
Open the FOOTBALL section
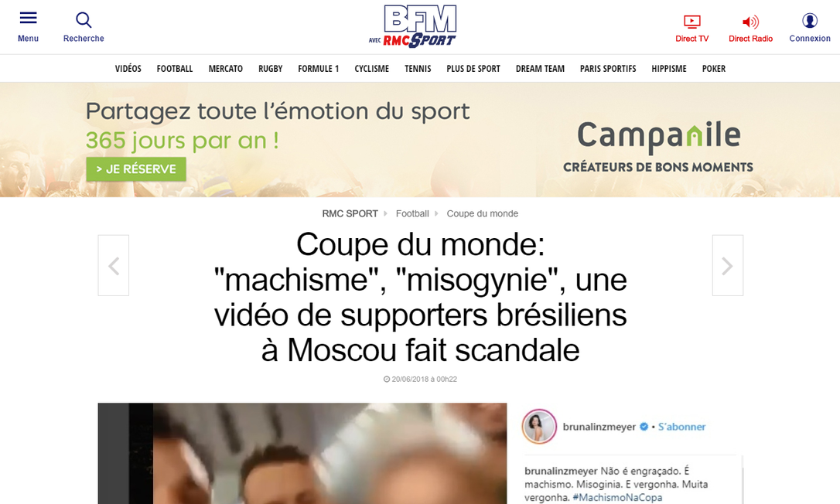click(175, 69)
